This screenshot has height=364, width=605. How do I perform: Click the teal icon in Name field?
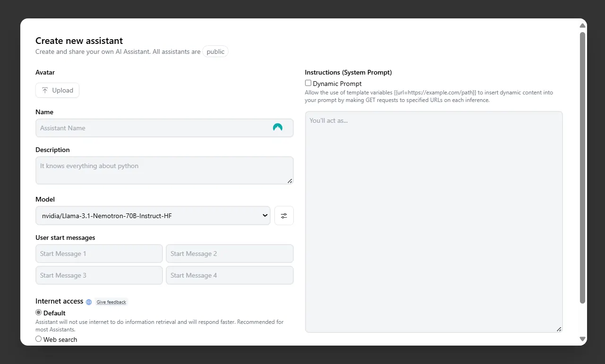coord(278,127)
